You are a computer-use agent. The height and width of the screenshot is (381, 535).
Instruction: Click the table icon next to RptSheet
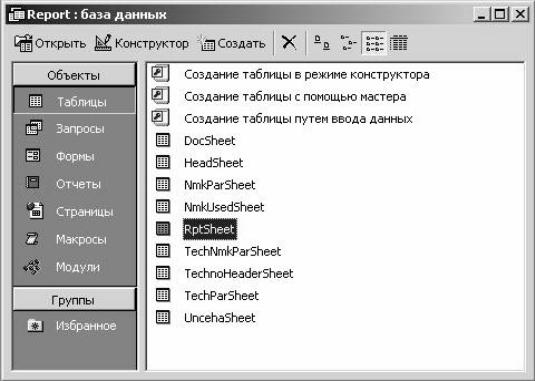[x=163, y=229]
